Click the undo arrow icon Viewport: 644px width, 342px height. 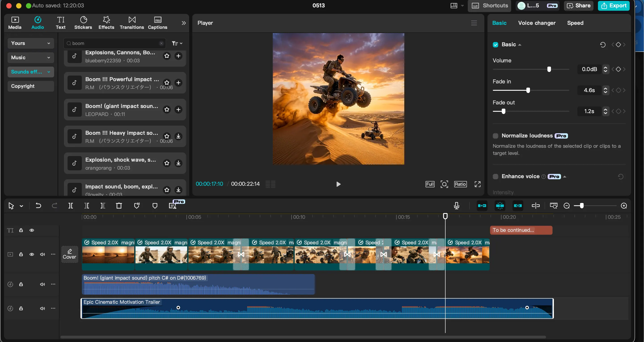[38, 206]
